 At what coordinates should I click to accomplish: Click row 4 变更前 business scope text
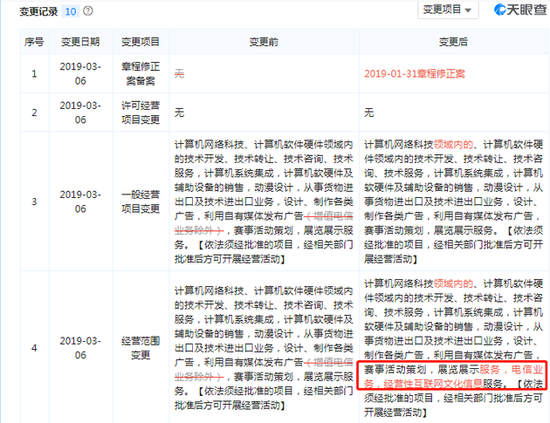pyautogui.click(x=264, y=348)
